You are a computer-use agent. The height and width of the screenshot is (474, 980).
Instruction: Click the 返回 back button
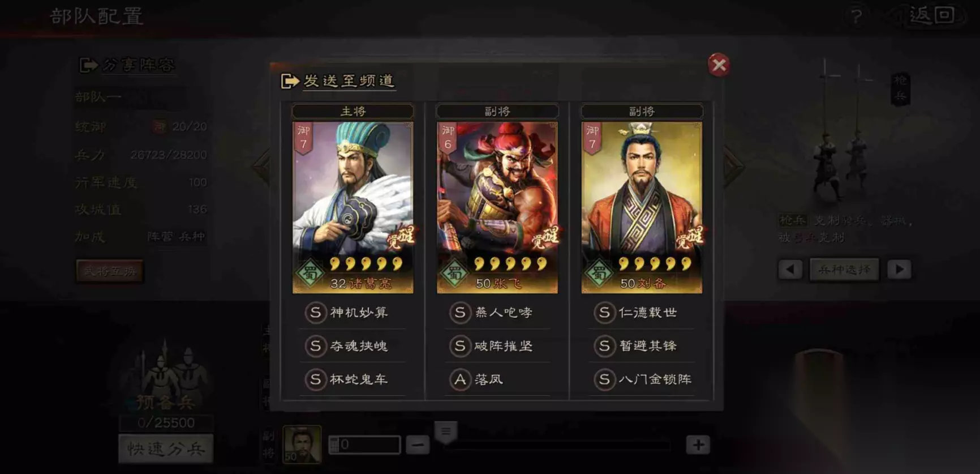click(931, 15)
